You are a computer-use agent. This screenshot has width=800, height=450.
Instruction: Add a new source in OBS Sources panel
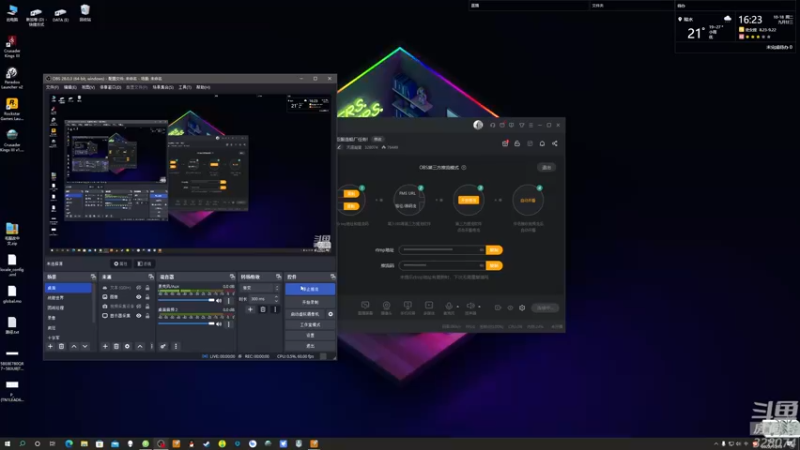105,346
